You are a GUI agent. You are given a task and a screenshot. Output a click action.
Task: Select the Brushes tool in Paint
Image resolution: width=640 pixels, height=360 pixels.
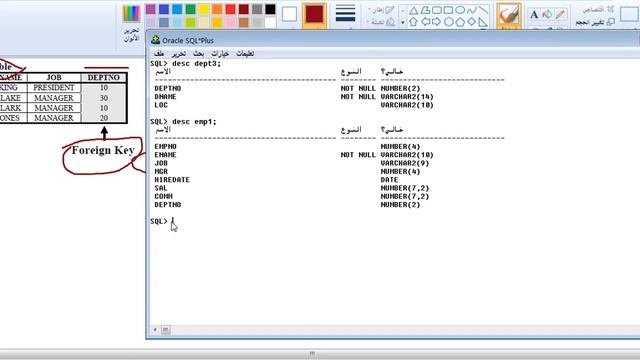click(x=509, y=16)
